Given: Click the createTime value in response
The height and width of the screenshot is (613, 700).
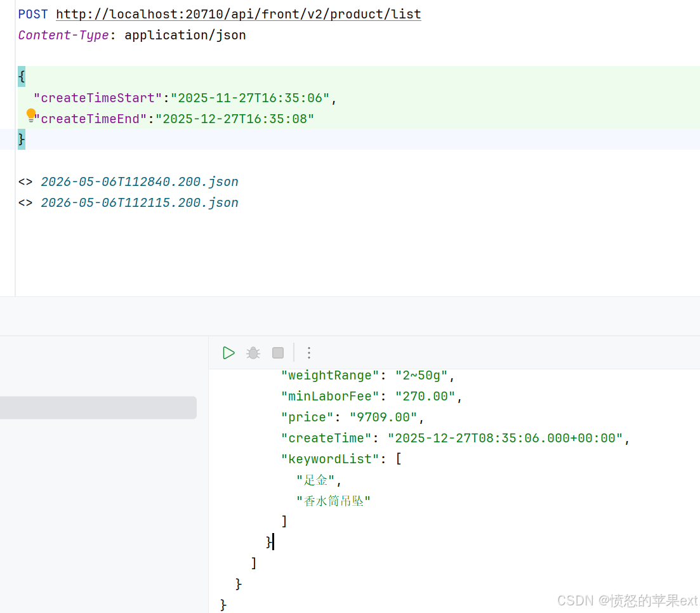Looking at the screenshot, I should 505,438.
